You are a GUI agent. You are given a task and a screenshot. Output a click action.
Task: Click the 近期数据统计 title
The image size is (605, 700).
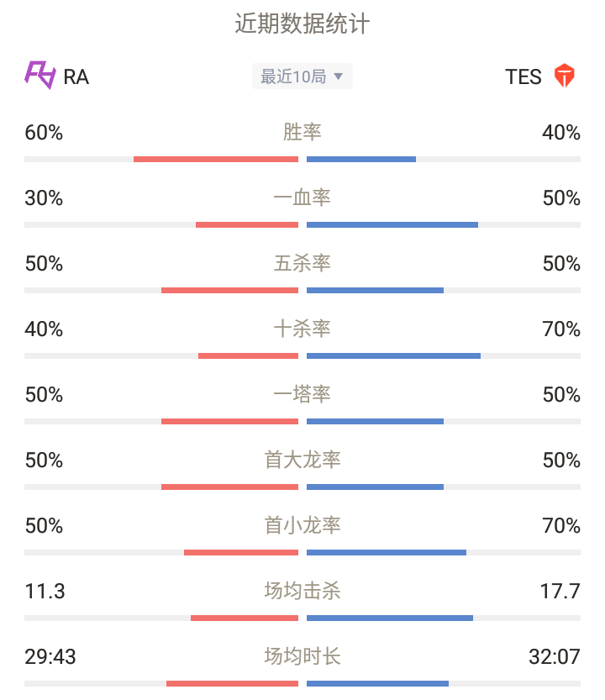302,24
